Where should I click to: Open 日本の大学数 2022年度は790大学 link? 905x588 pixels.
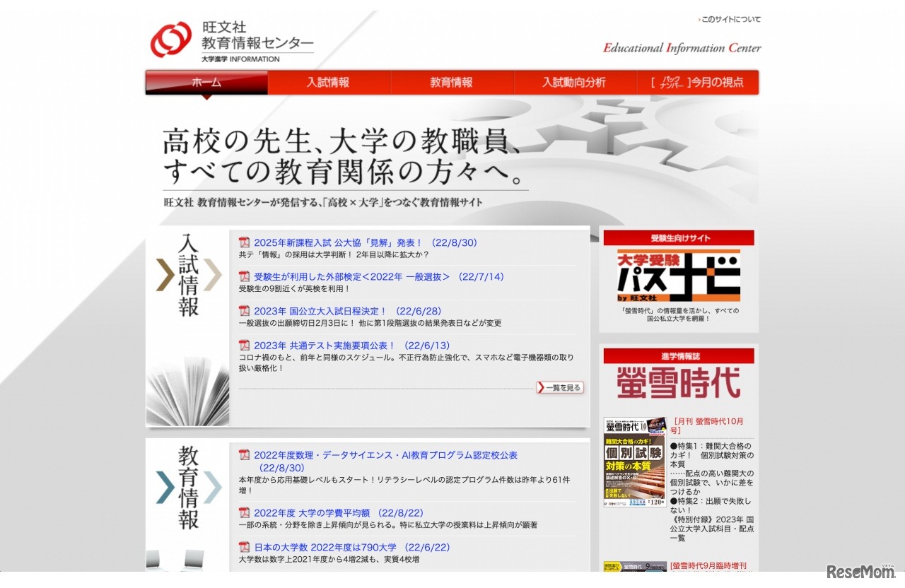[x=352, y=547]
